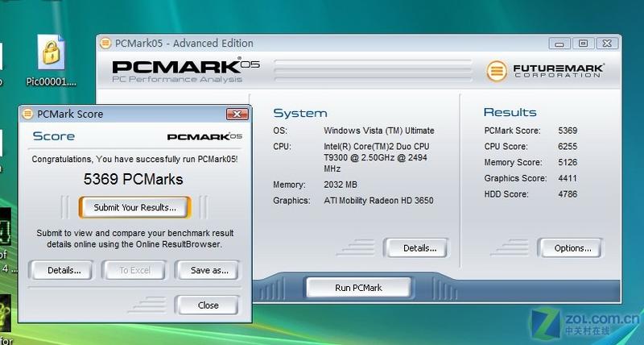Click the Score heading in dialog

point(54,136)
